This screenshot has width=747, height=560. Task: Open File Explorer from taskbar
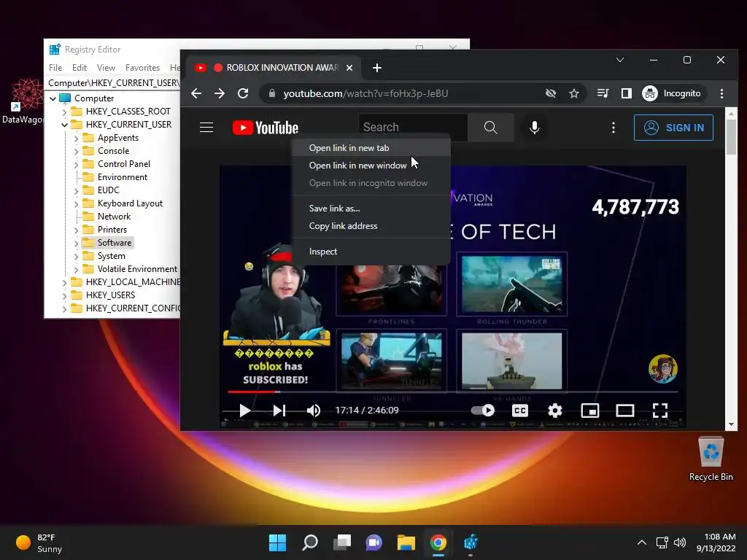406,542
